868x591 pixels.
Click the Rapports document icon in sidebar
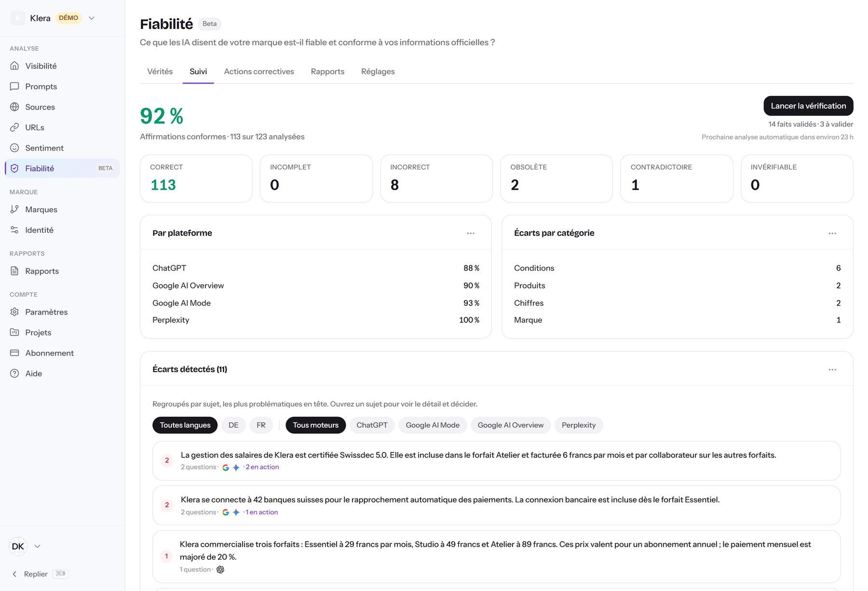coord(14,271)
